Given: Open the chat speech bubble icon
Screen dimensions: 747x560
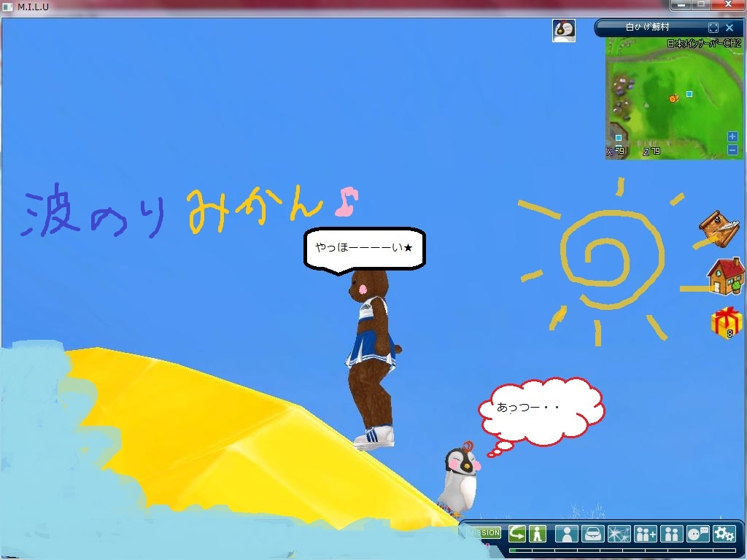Looking at the screenshot, I should 698,533.
